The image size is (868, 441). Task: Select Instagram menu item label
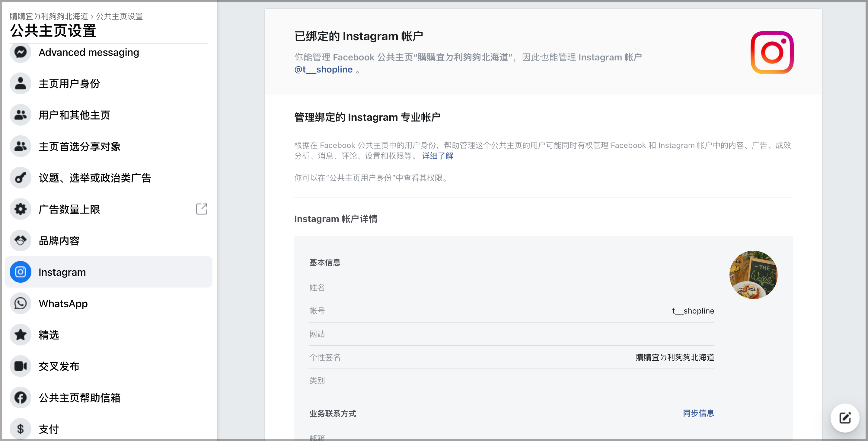pos(62,272)
